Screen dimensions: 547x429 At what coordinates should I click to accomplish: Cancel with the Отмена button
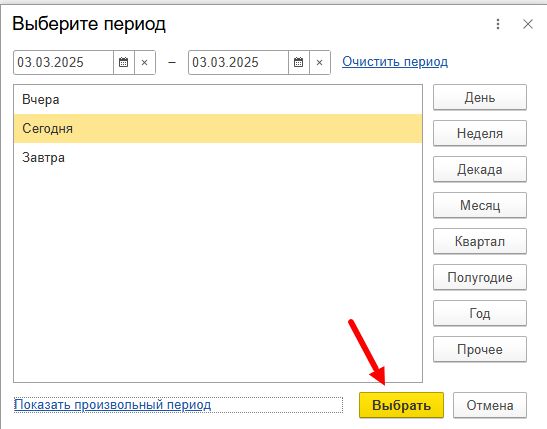pyautogui.click(x=490, y=405)
